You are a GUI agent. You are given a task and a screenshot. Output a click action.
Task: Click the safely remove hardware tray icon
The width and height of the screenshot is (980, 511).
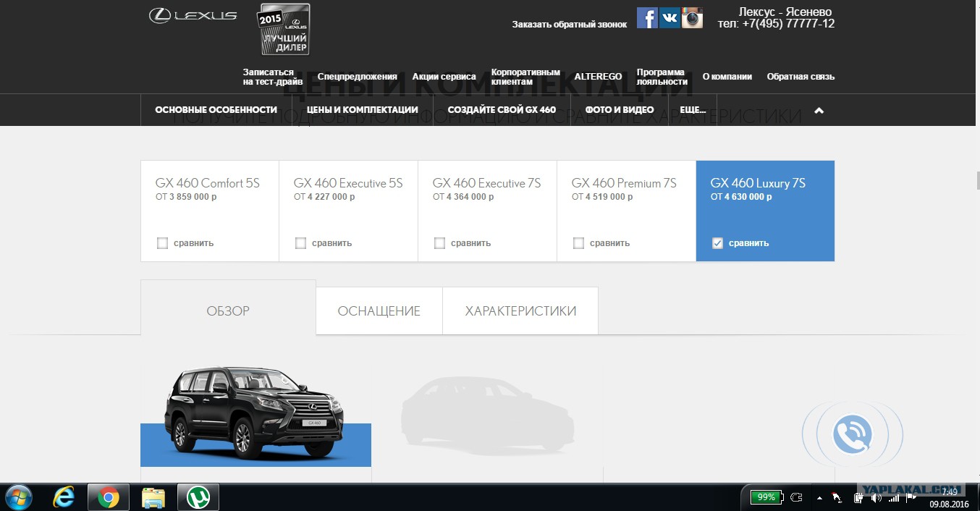pos(858,498)
